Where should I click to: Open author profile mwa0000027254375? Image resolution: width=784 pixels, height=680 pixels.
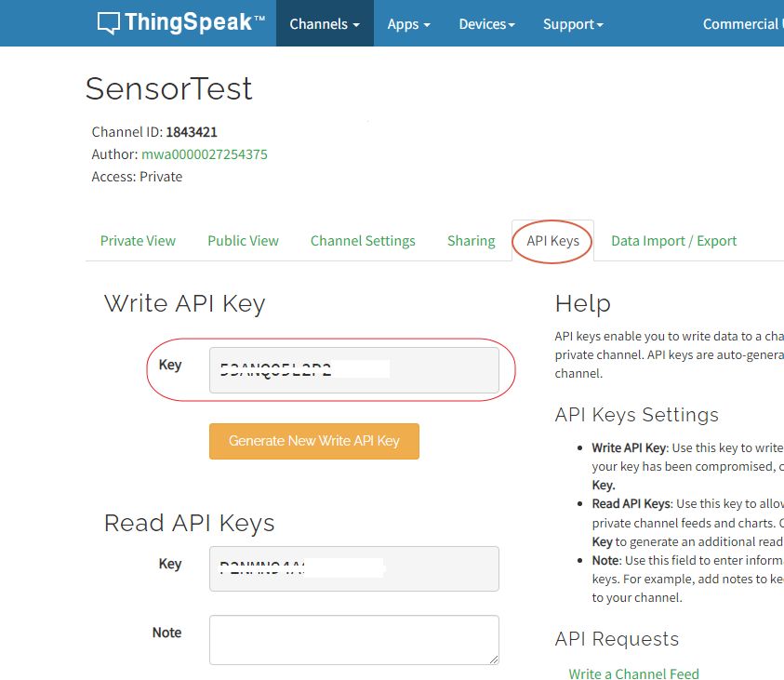(x=204, y=154)
